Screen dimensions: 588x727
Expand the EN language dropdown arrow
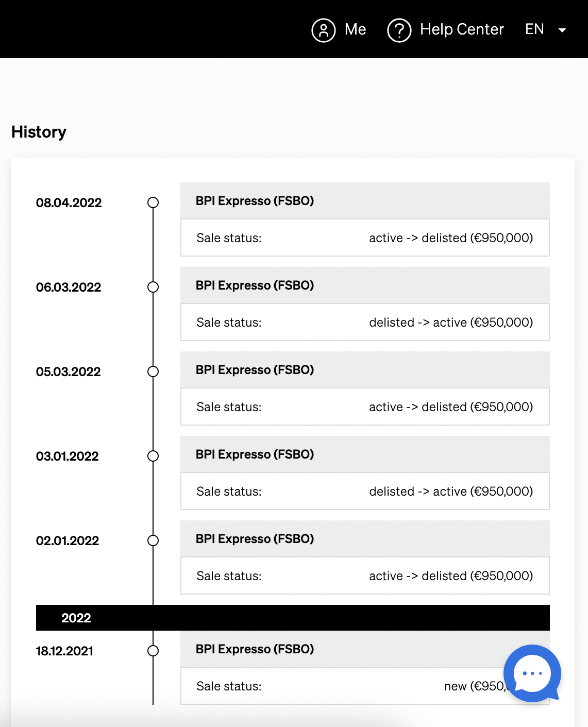562,30
